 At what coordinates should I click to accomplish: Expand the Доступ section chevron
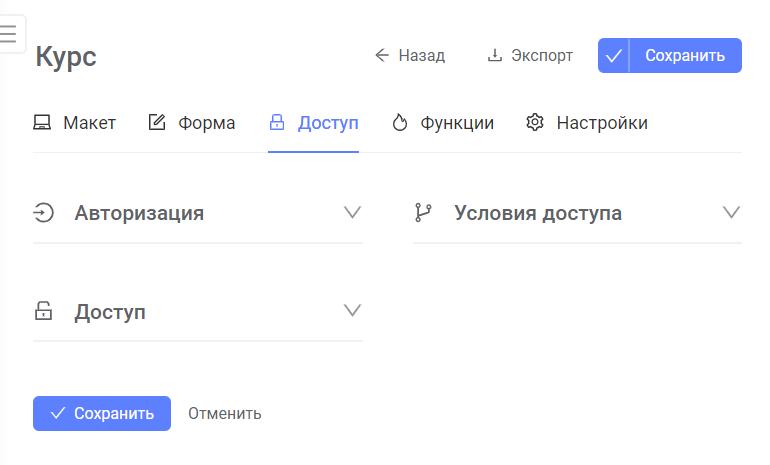(352, 310)
